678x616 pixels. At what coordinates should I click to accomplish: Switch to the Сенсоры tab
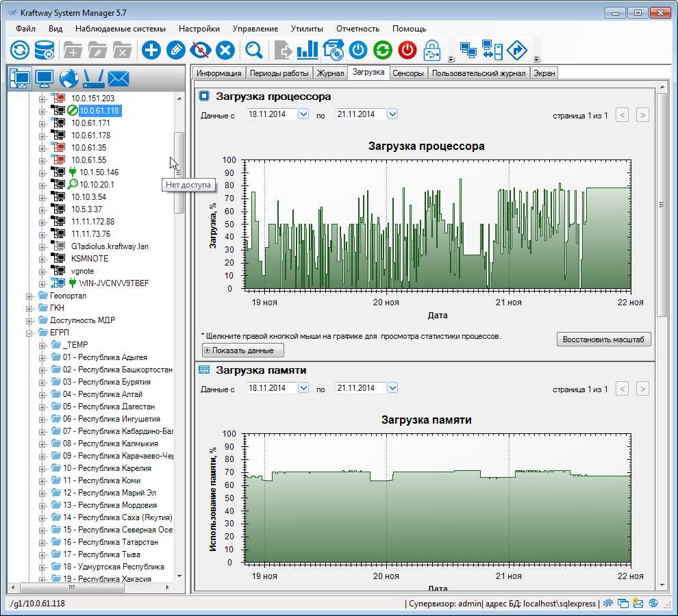(408, 73)
